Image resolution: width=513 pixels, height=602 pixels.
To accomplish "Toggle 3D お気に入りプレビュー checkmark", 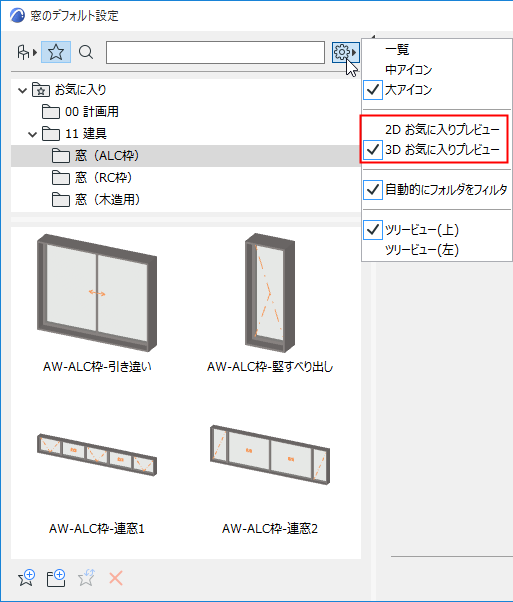I will 373,149.
